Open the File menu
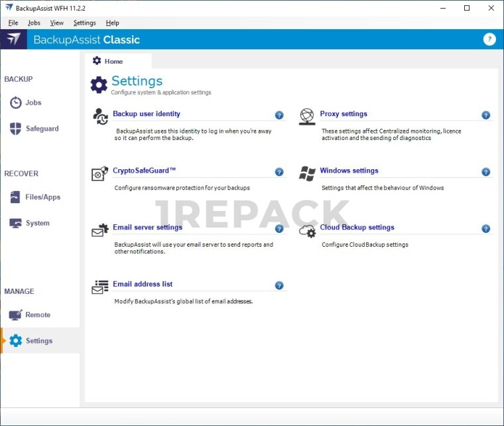 point(13,23)
